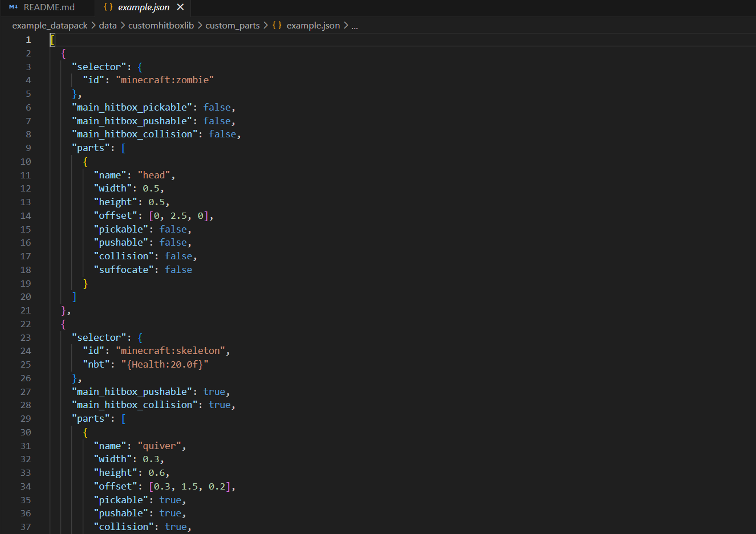Click the 0.3 width value on line 32
The height and width of the screenshot is (534, 756).
pyautogui.click(x=151, y=459)
